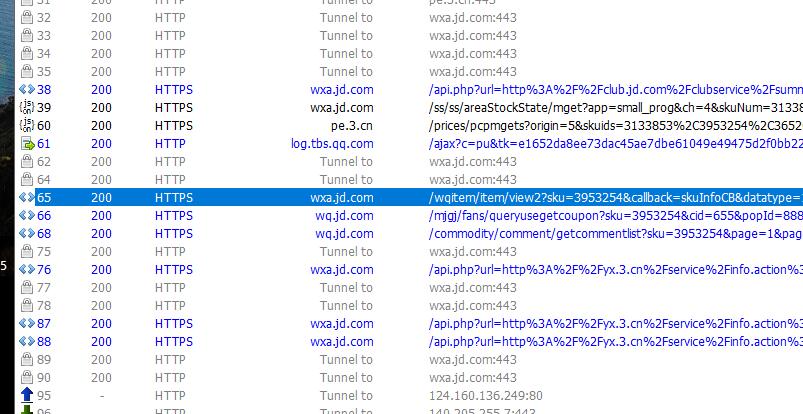
Task: Select session number 68
Action: click(44, 234)
